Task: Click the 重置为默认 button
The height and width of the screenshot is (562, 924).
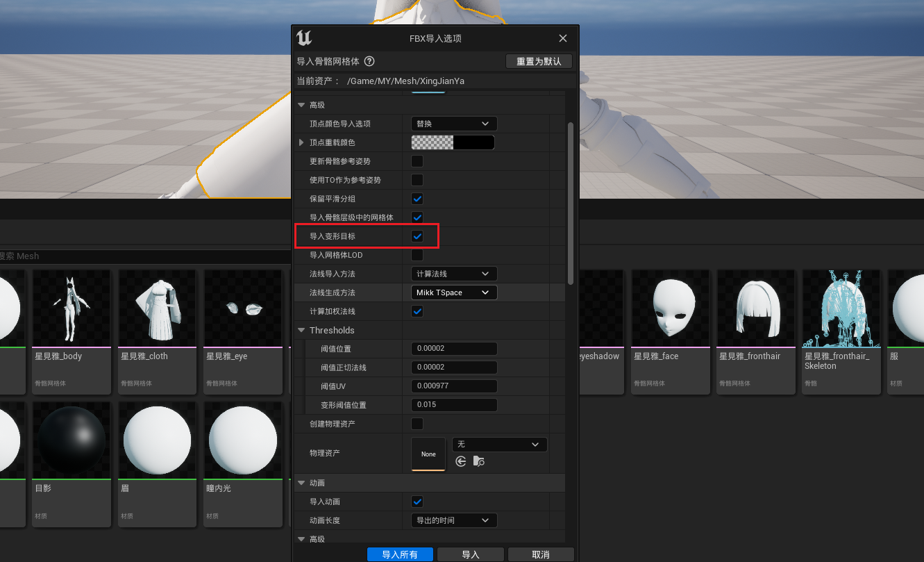Action: tap(539, 62)
